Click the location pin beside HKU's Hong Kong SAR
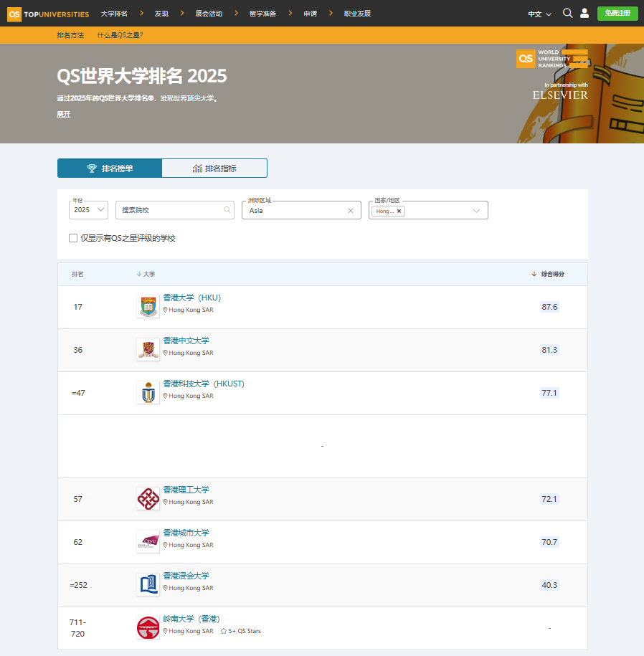Image resolution: width=644 pixels, height=656 pixels. tap(165, 310)
